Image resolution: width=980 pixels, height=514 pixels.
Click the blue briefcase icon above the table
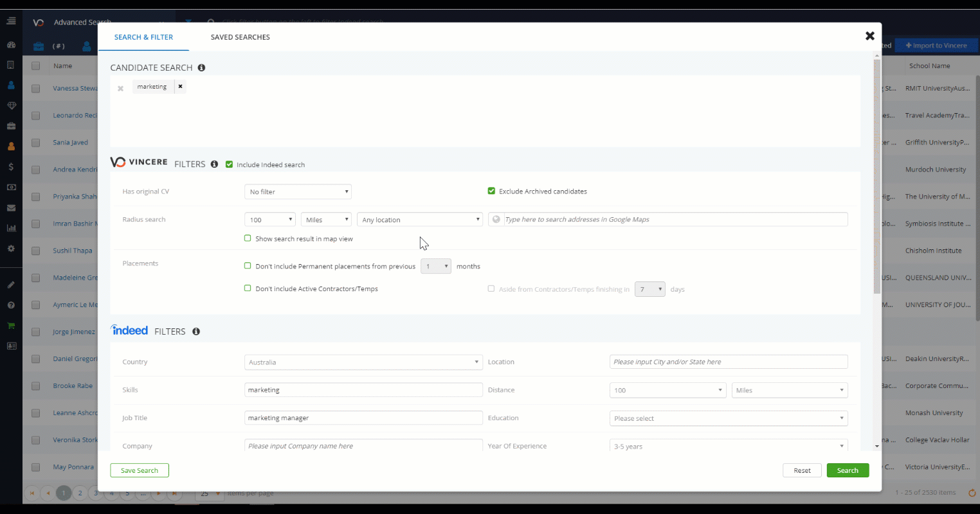39,46
